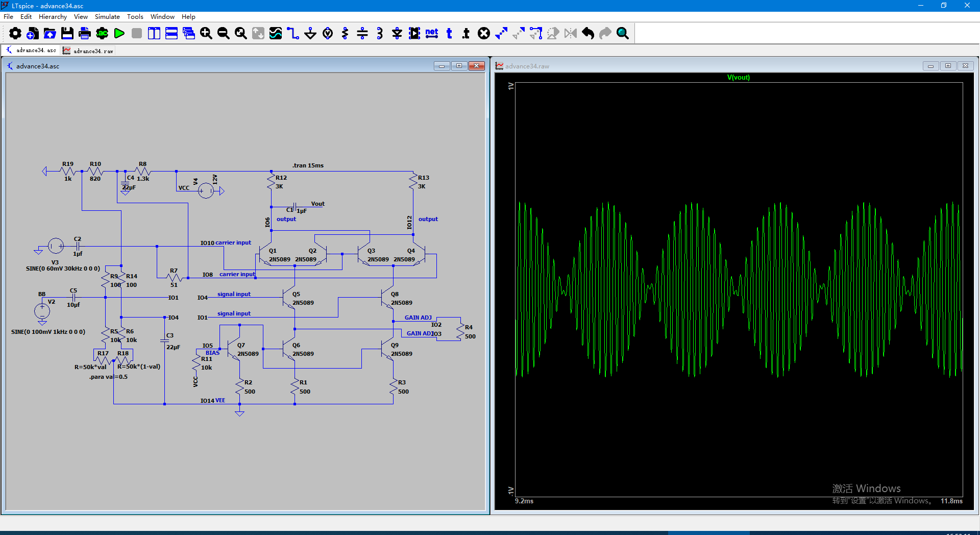Select the Delete tool
This screenshot has width=980, height=535.
484,34
